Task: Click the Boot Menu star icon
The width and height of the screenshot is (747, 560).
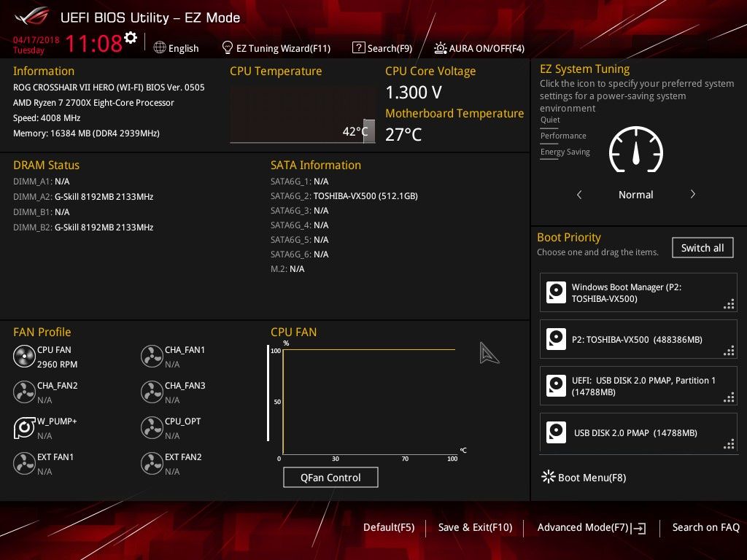Action: (x=549, y=477)
